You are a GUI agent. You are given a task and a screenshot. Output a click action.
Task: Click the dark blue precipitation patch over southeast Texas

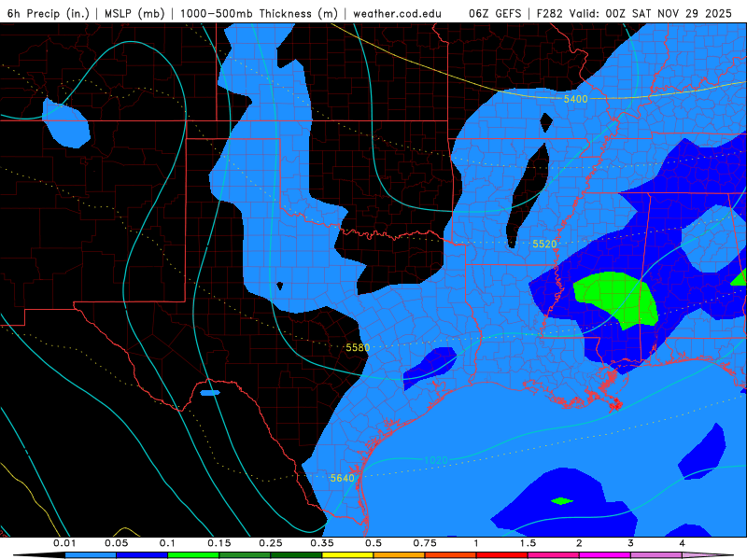[430, 368]
